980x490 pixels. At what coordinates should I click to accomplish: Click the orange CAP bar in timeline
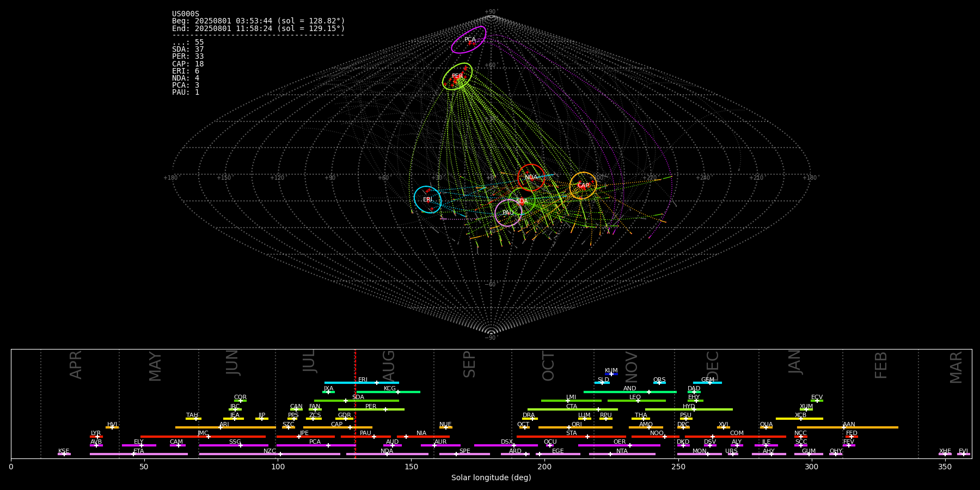tap(338, 427)
